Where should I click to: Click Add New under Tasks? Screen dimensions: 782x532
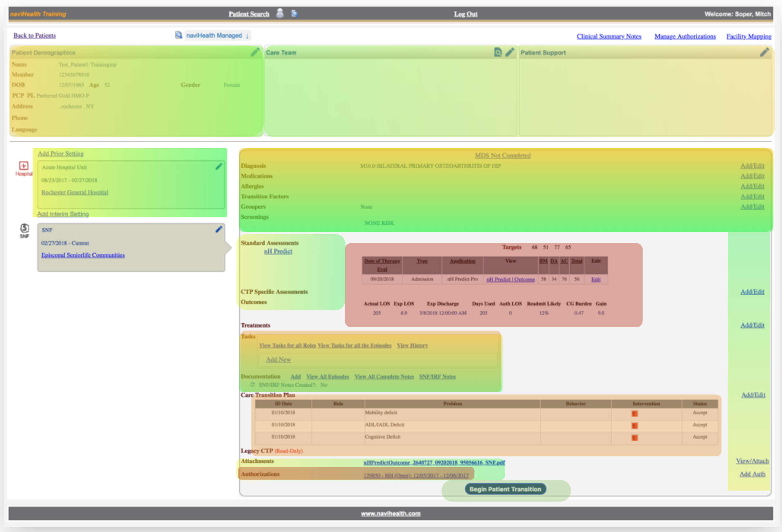tap(278, 359)
